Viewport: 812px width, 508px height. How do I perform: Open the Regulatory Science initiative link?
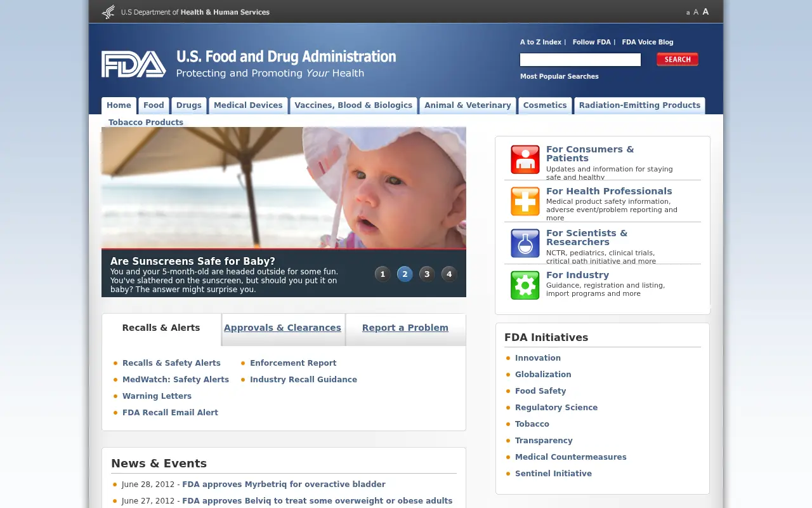(x=556, y=408)
